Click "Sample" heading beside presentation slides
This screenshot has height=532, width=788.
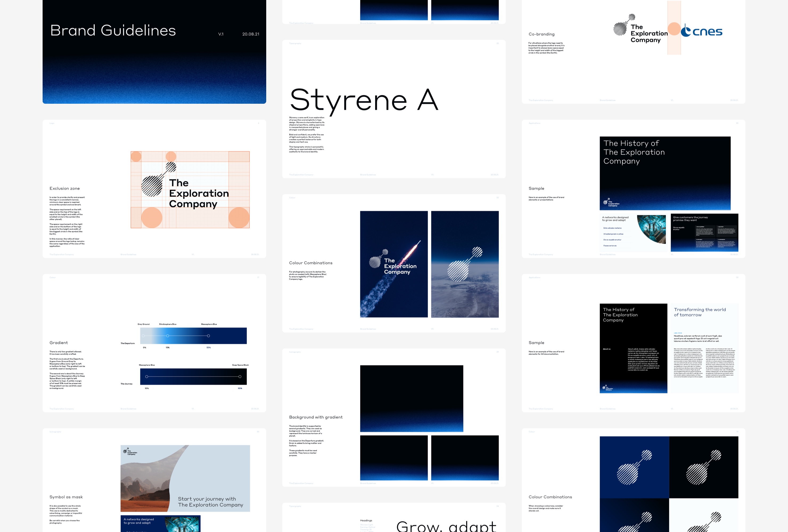536,188
